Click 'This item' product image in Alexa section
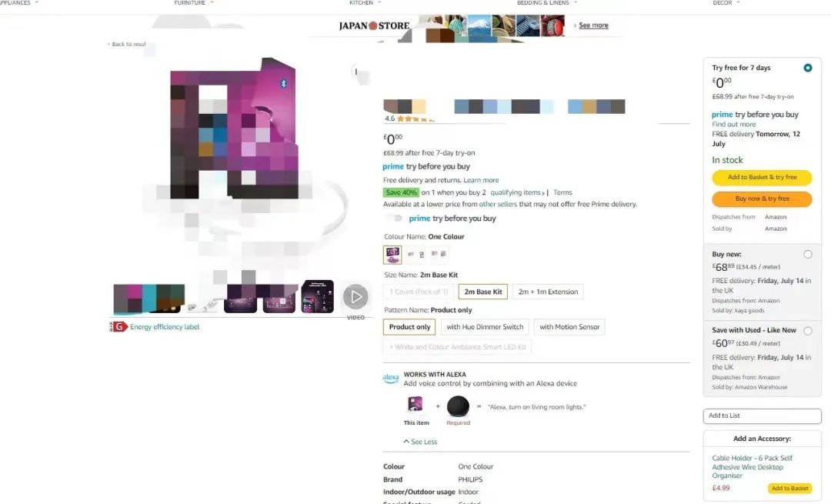This screenshot has height=504, width=831. coord(415,405)
